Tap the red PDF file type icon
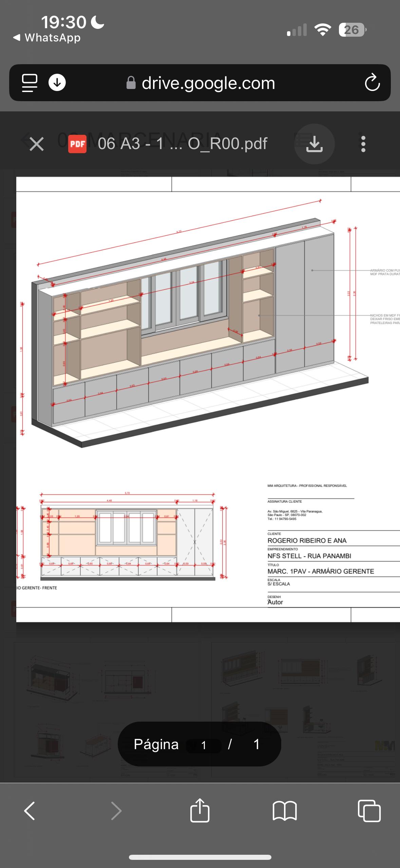Image resolution: width=400 pixels, height=868 pixels. [77, 144]
